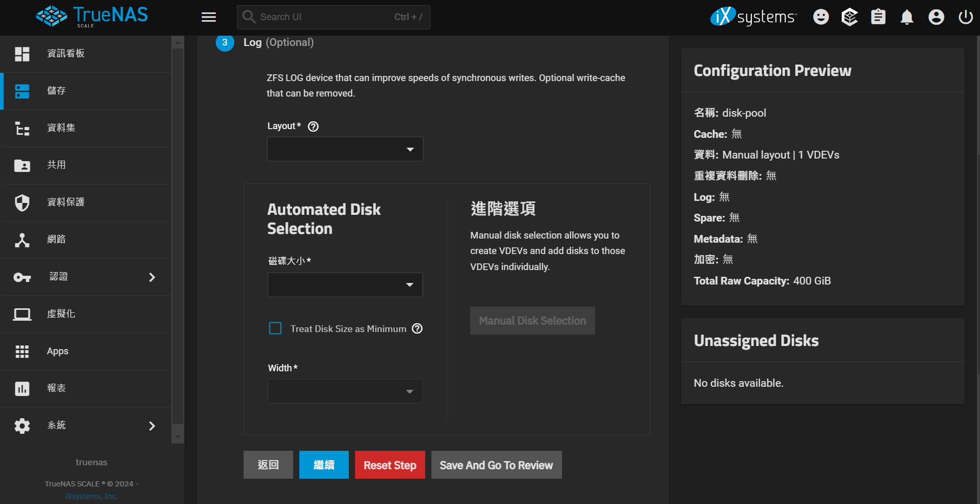Click the Search UI input field
The image size is (980, 504).
point(325,17)
